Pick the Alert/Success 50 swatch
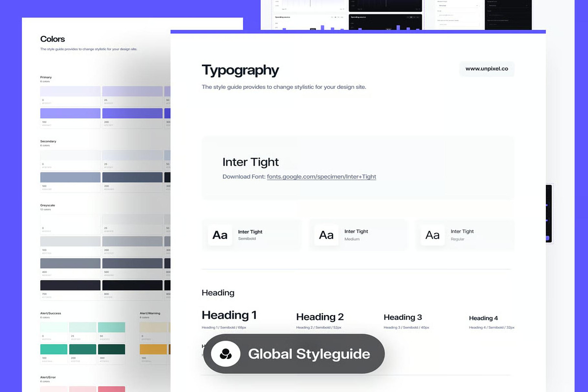588x392 pixels. [x=112, y=327]
